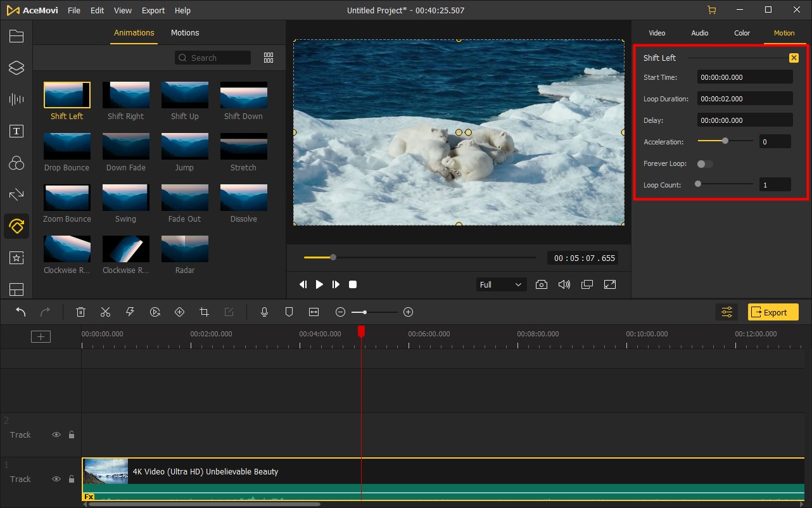Select the Crop tool on the toolbar
Image resolution: width=812 pixels, height=508 pixels.
pyautogui.click(x=204, y=312)
